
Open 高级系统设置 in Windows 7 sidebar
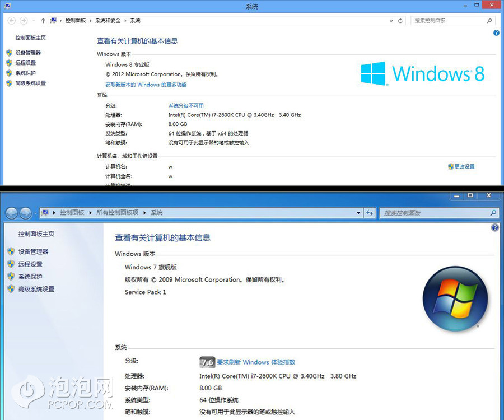(x=36, y=289)
